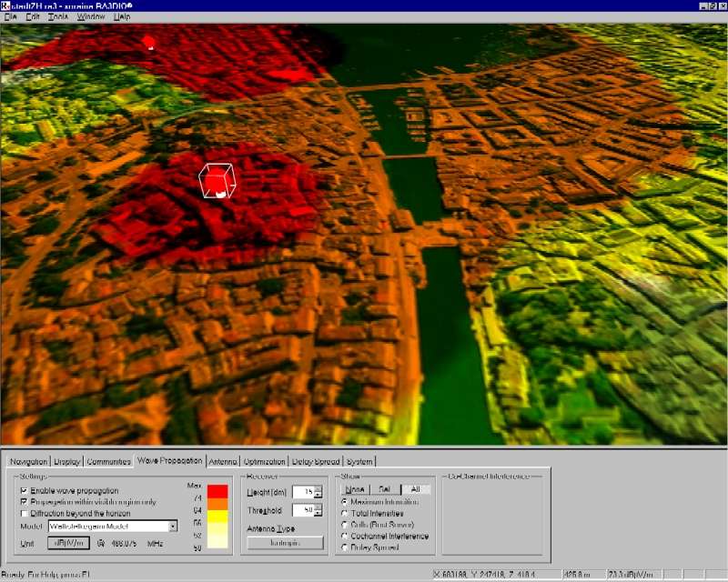Select the Total Intensities radio option

[x=344, y=514]
